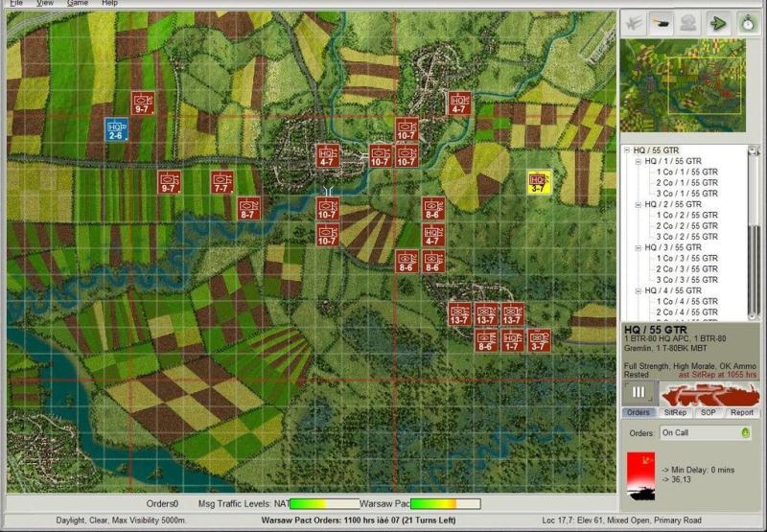Open the View menu
Screen dimensions: 767x532
(x=44, y=4)
